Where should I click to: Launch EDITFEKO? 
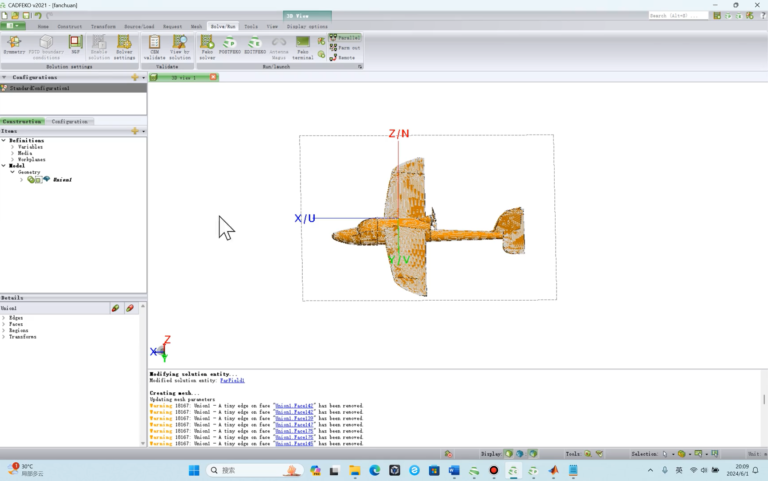[x=255, y=45]
